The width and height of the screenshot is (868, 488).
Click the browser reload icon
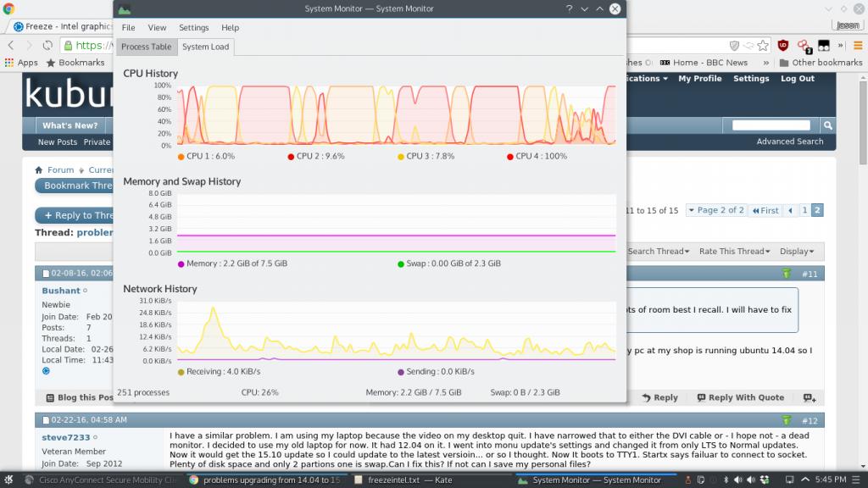click(x=47, y=46)
